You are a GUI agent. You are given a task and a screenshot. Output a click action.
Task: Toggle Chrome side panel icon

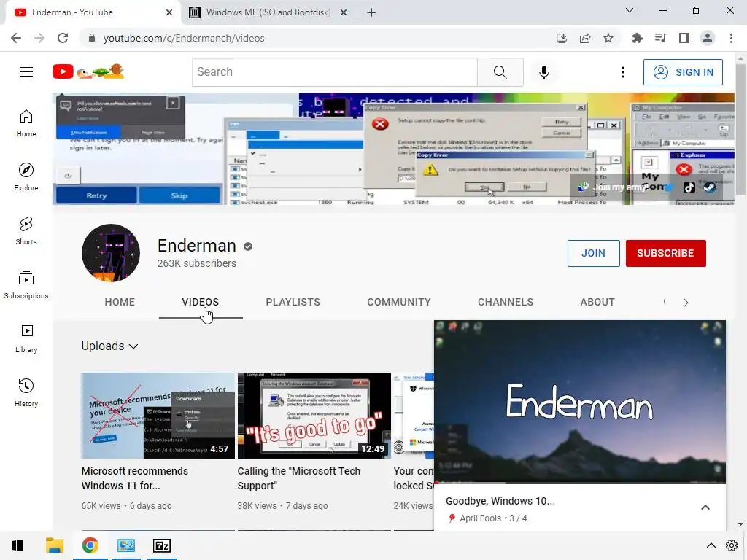point(684,38)
